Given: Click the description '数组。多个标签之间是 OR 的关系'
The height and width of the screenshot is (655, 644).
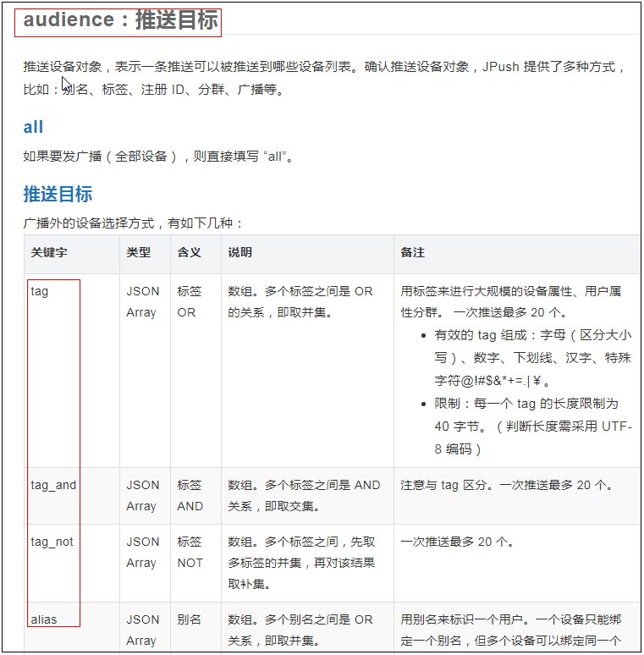Looking at the screenshot, I should 300,301.
